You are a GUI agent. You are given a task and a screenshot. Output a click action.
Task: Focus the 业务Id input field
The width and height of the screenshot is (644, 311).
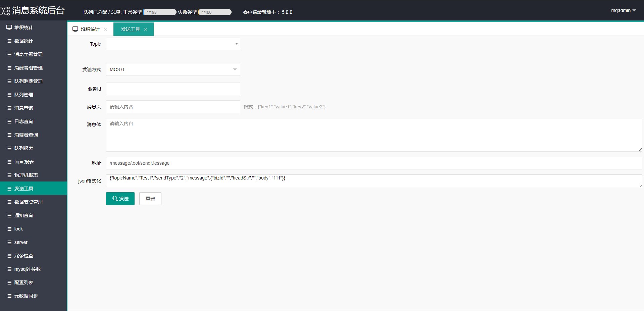[x=173, y=89]
